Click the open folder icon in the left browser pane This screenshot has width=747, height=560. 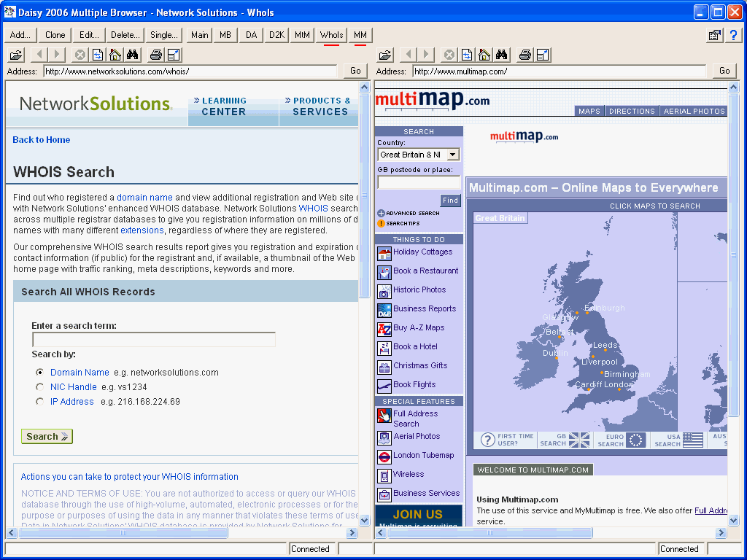click(16, 55)
